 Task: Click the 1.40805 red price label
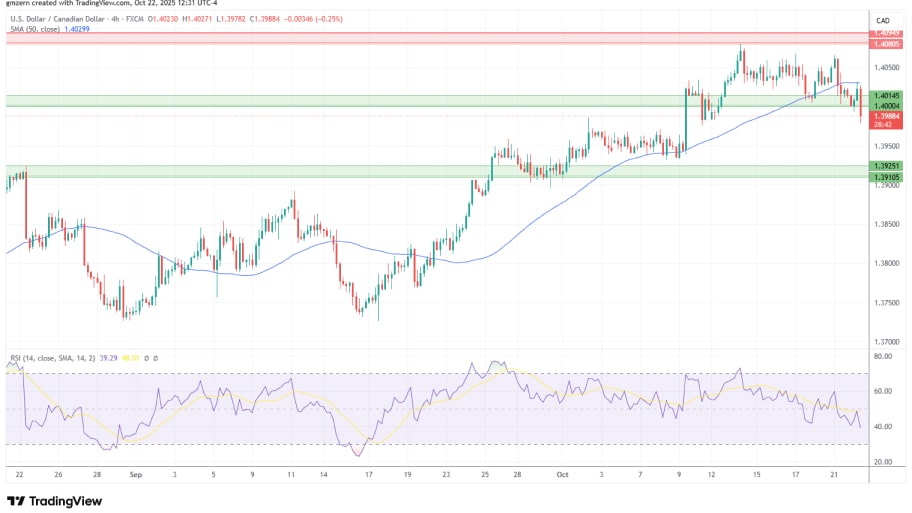tap(886, 44)
